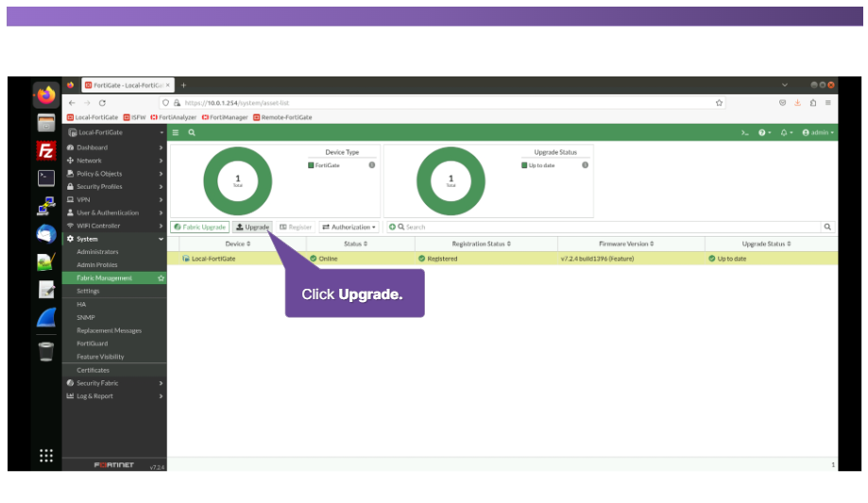Click the Register button
The image size is (868, 503).
pos(296,226)
